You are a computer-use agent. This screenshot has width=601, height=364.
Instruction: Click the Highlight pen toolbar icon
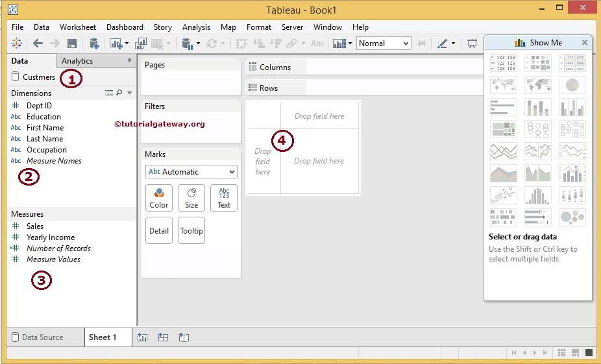[443, 43]
